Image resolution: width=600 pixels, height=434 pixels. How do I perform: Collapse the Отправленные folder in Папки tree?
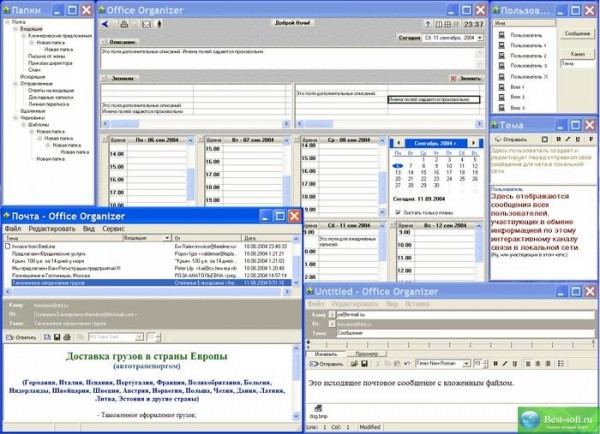pos(16,83)
